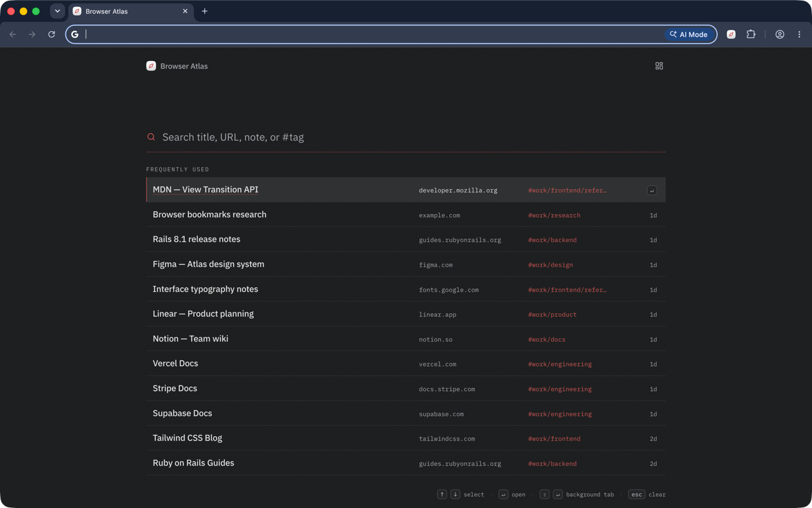Click the fonts.google.com URL text
The image size is (812, 508).
449,290
